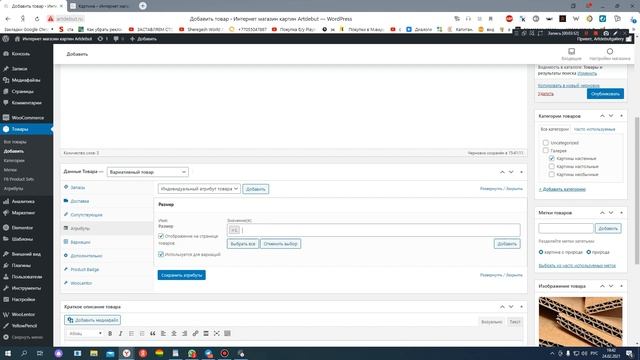Toggle Галерея category checkbox
Screen dimensions: 640x360
[x=546, y=151]
